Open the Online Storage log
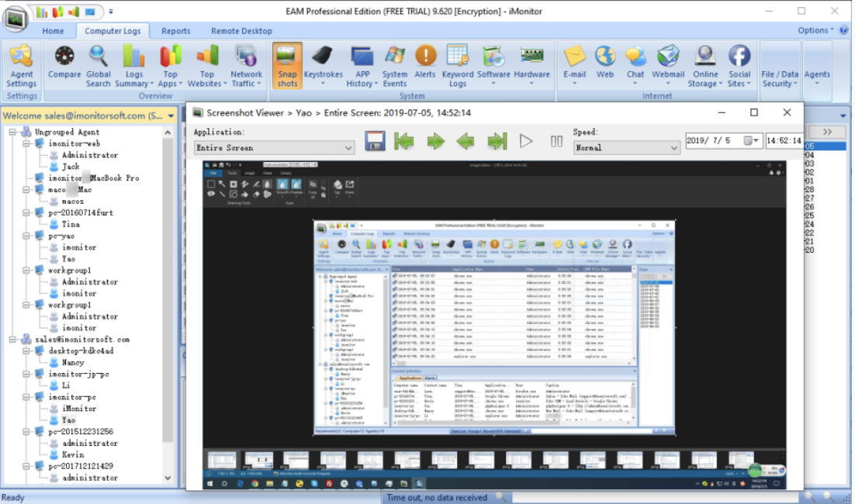The height and width of the screenshot is (504, 855). [705, 67]
